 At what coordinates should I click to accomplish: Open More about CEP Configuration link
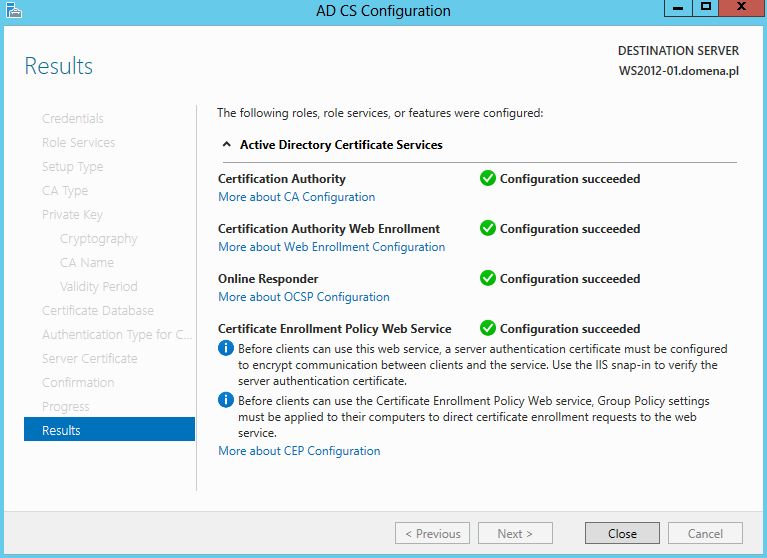point(299,451)
